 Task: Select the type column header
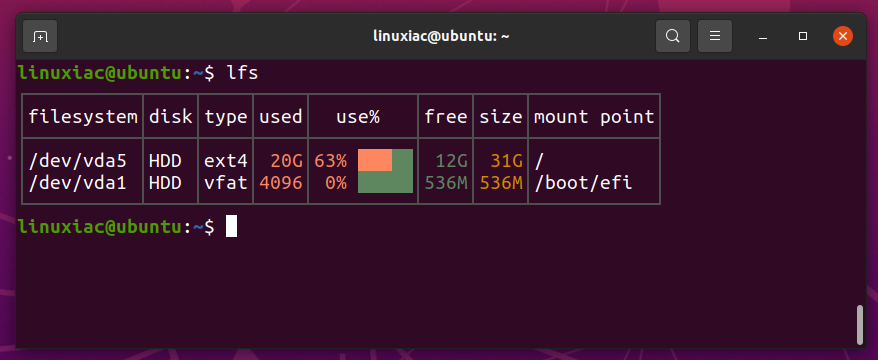click(x=226, y=117)
